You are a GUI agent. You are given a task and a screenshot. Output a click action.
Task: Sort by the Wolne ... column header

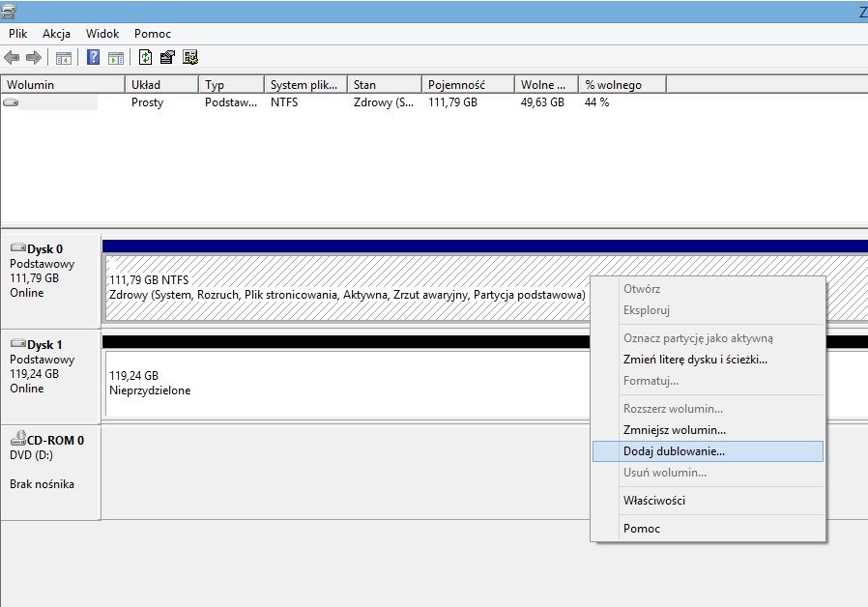coord(546,85)
